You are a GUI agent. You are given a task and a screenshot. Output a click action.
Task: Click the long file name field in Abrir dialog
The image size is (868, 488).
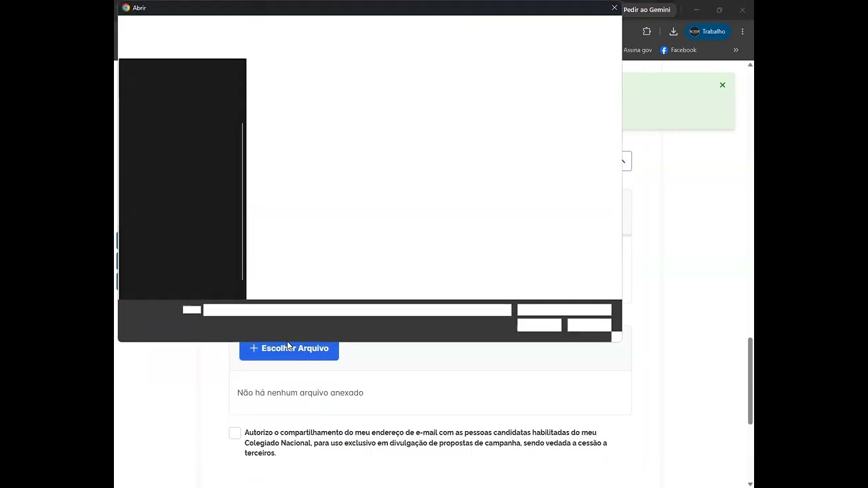357,310
